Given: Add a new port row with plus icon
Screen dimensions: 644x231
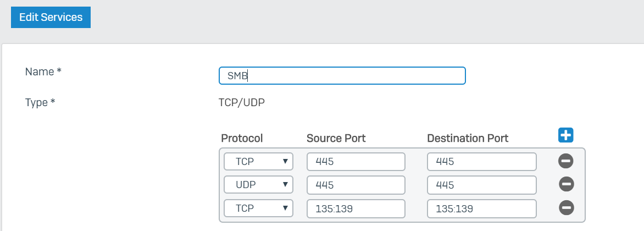Looking at the screenshot, I should pyautogui.click(x=565, y=135).
